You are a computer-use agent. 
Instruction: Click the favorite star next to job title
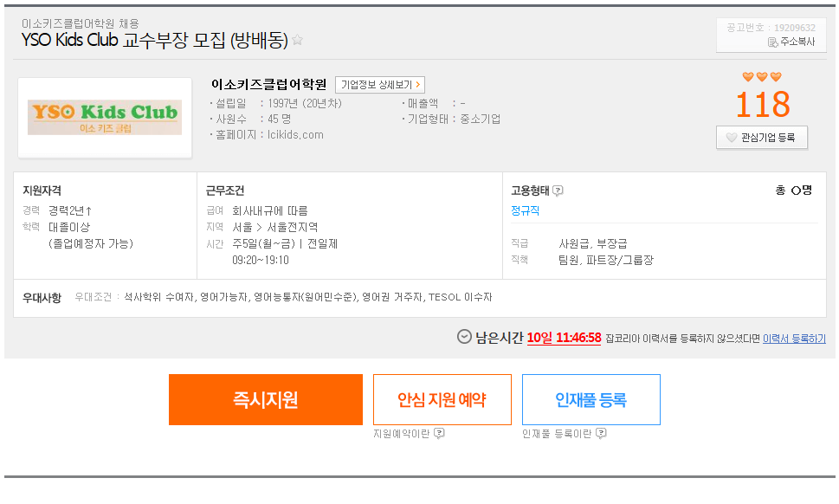tap(298, 40)
